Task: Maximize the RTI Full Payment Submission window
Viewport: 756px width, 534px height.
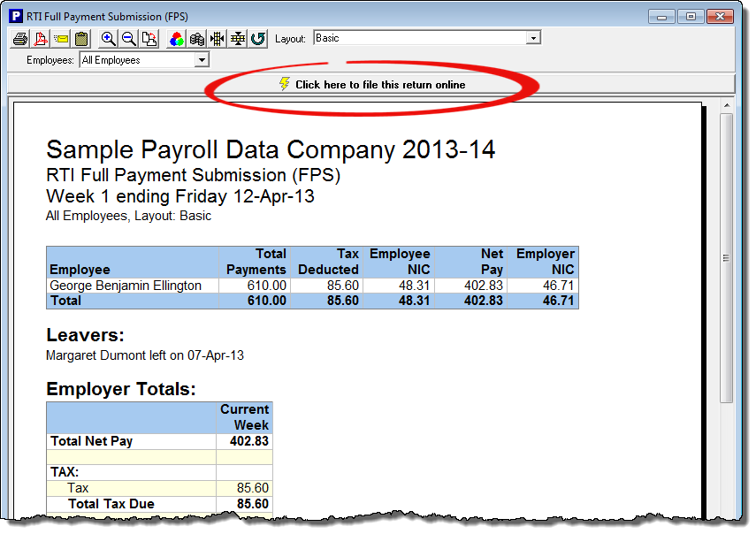Action: tap(691, 16)
